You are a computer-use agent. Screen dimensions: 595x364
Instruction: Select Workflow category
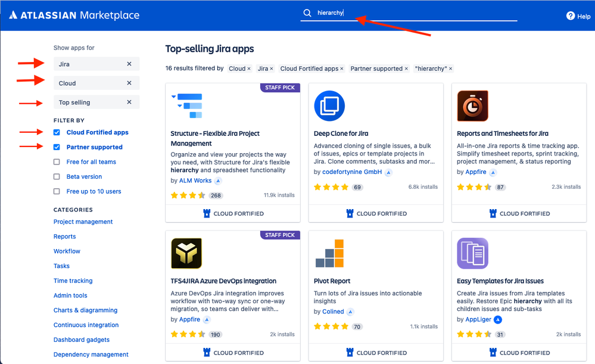pyautogui.click(x=67, y=251)
